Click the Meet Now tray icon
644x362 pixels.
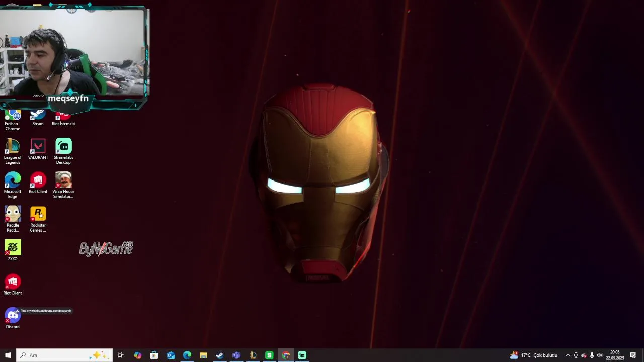[x=576, y=355]
